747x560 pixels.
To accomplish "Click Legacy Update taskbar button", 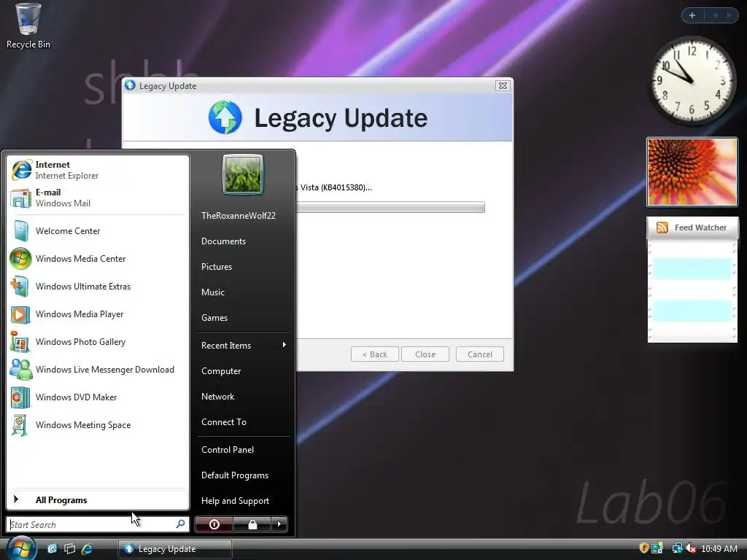I will coord(175,549).
